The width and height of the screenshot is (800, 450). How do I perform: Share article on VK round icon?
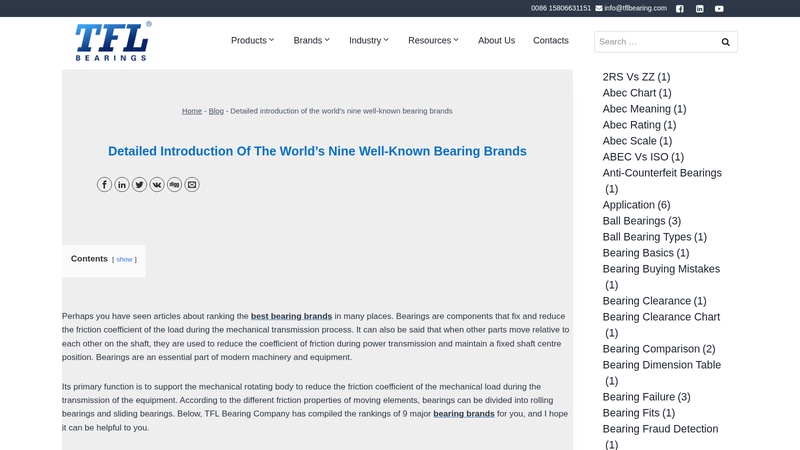(157, 184)
